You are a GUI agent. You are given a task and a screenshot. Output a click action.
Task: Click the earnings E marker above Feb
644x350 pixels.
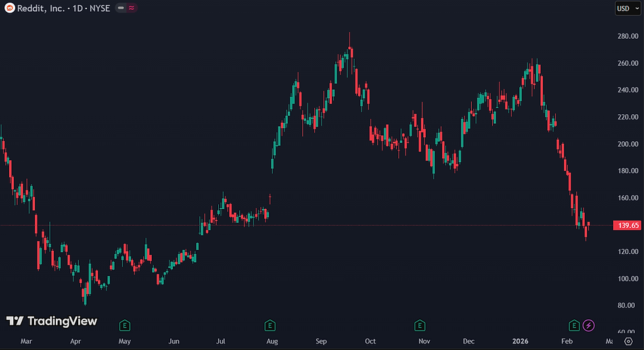click(574, 326)
